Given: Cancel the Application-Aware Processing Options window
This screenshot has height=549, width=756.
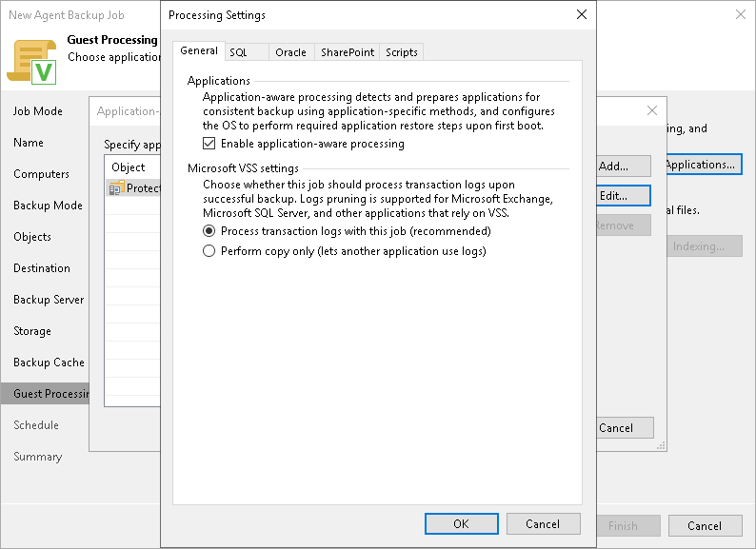Looking at the screenshot, I should [x=626, y=427].
